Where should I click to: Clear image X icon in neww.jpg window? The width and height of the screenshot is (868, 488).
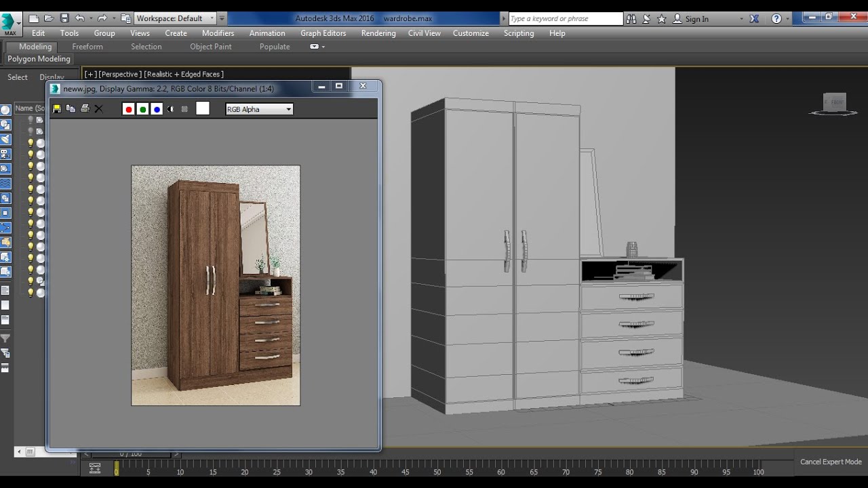98,108
